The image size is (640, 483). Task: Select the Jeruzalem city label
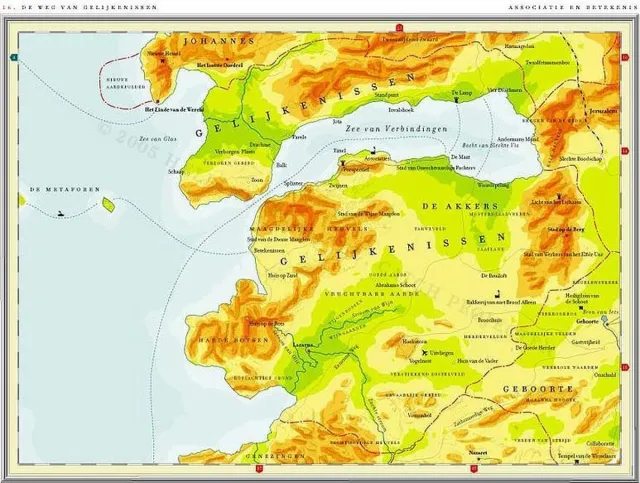[x=603, y=111]
